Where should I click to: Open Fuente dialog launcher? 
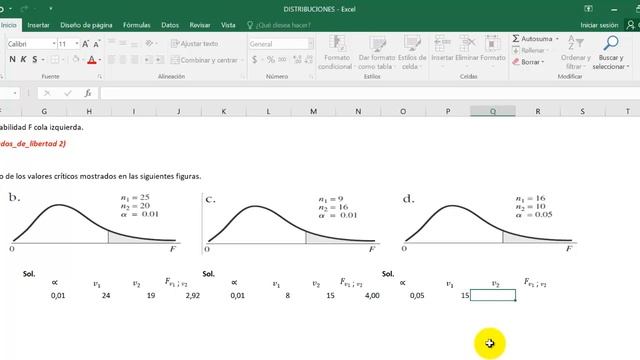[x=99, y=76]
